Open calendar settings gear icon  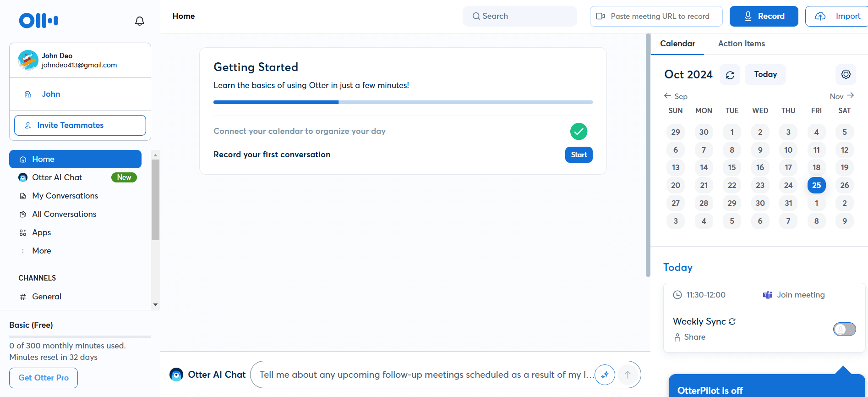846,74
